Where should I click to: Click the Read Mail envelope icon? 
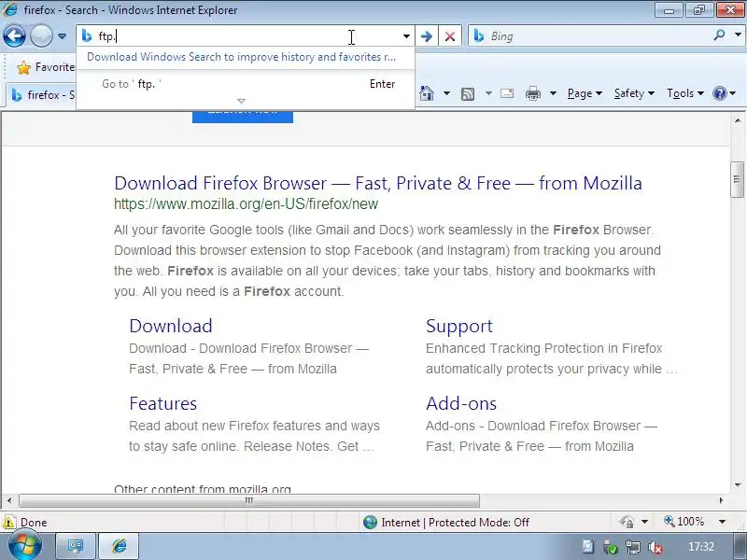[x=507, y=93]
